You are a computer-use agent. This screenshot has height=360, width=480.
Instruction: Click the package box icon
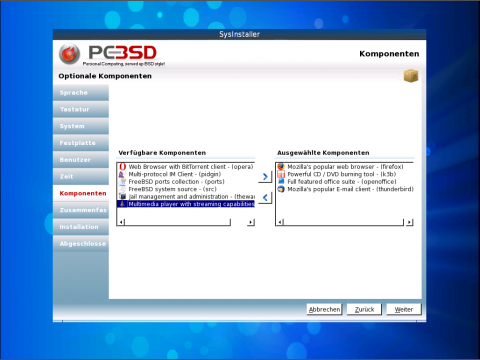tap(411, 76)
